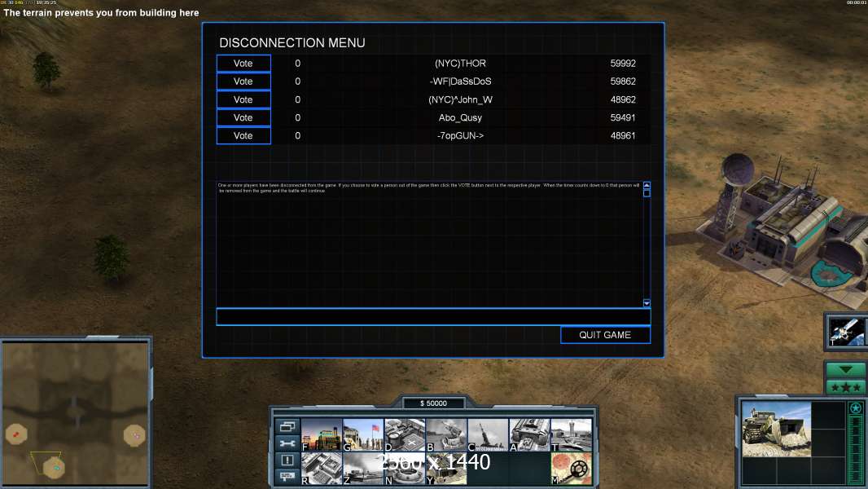Click player name (NYC)^John_W
Viewport: 868px width, 489px height.
[x=461, y=99]
